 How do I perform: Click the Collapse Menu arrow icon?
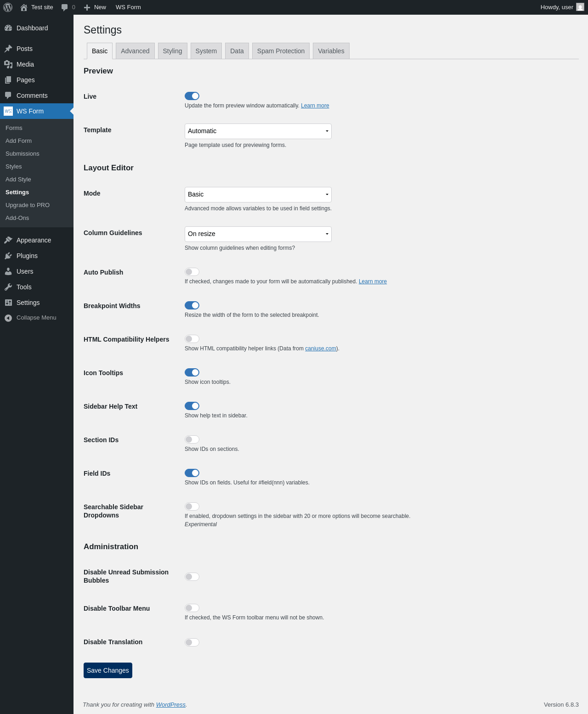8,318
